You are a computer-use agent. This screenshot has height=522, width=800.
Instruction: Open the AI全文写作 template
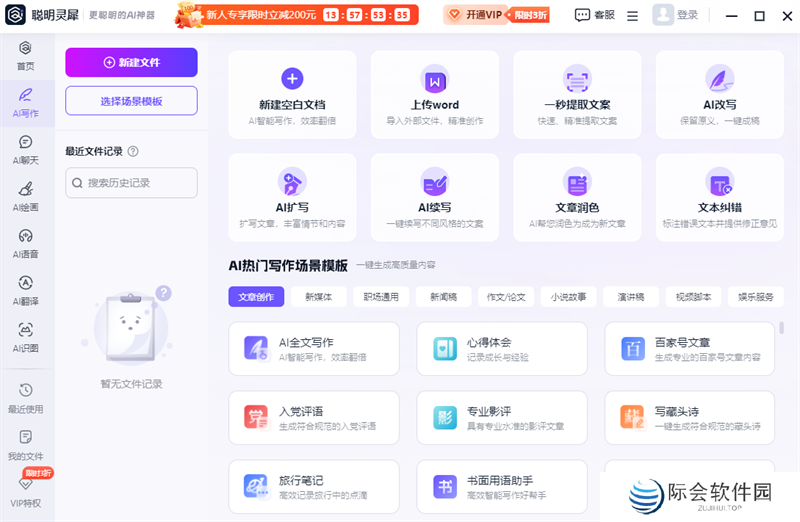(x=314, y=349)
